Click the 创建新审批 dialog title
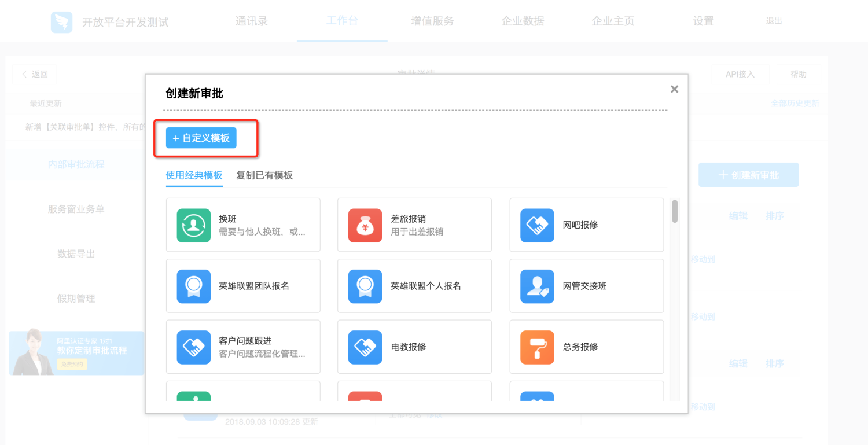 (x=194, y=93)
